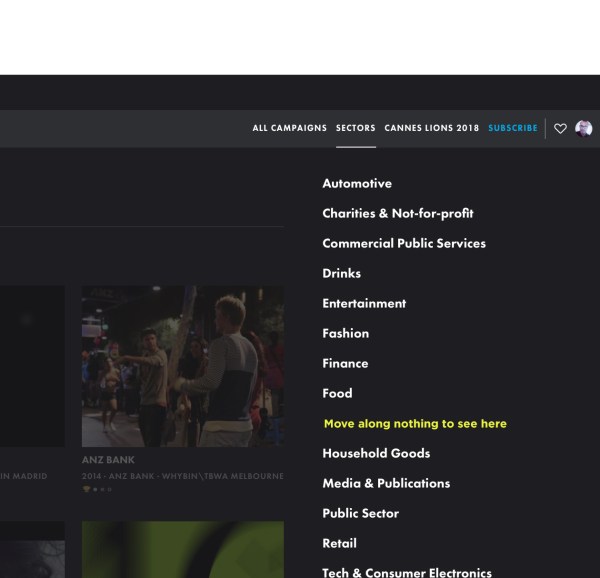Select the Fashion sector

(x=345, y=334)
